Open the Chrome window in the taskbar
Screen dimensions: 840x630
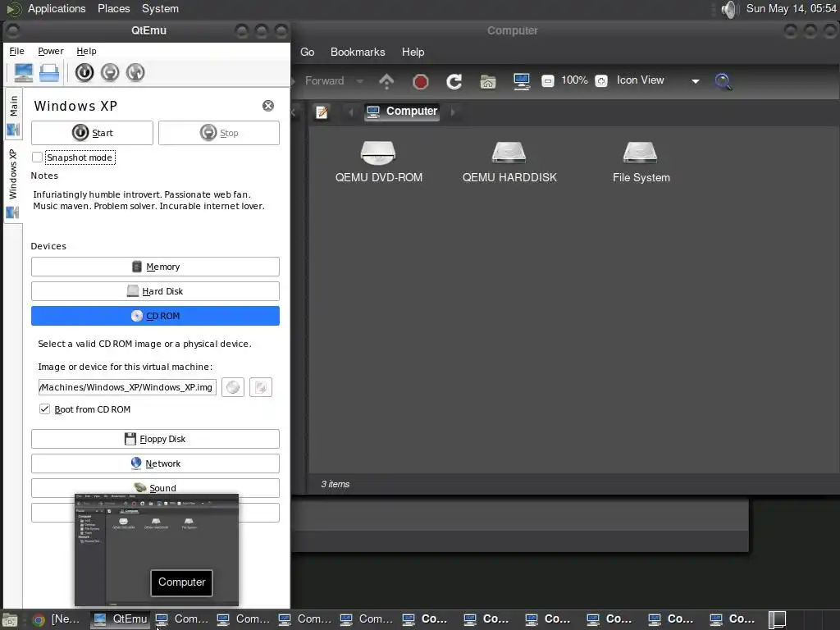[57, 619]
